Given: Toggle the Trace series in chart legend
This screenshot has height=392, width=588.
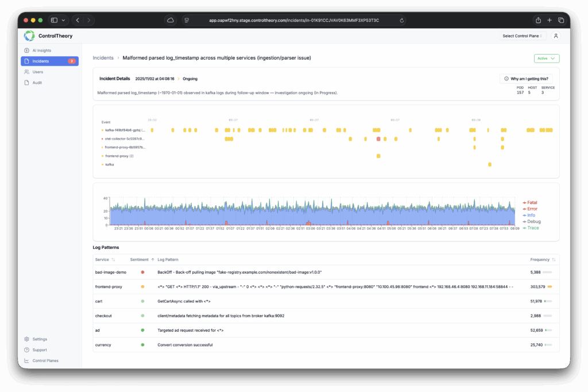Looking at the screenshot, I should [533, 228].
